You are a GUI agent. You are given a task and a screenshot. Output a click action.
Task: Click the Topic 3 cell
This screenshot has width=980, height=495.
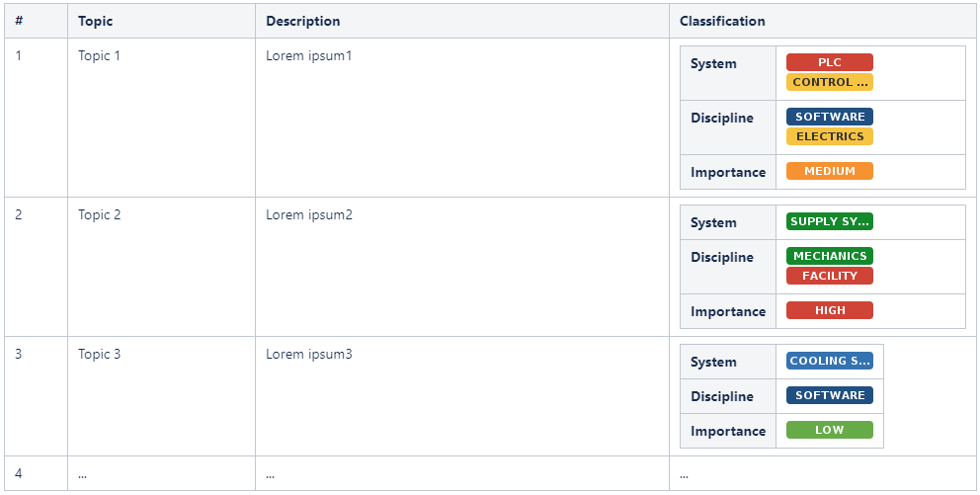tap(100, 354)
